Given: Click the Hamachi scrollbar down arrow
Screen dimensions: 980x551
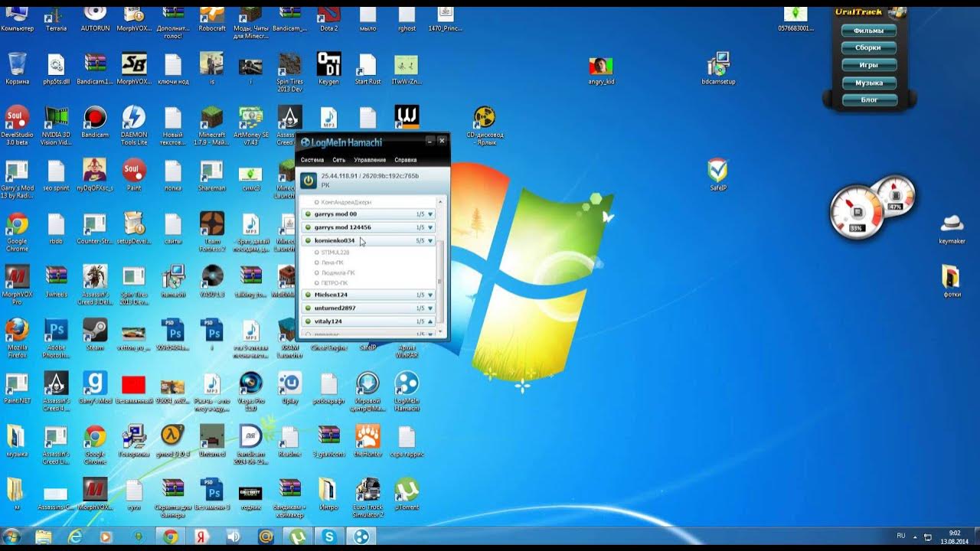Looking at the screenshot, I should [x=440, y=332].
